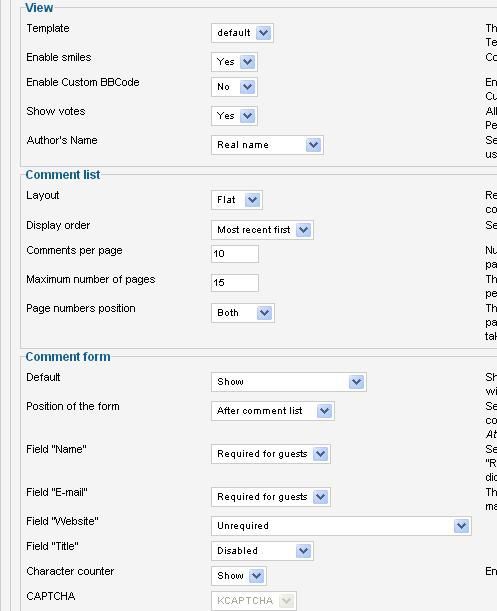Open the Layout dropdown showing Flat
The height and width of the screenshot is (611, 497).
click(237, 200)
